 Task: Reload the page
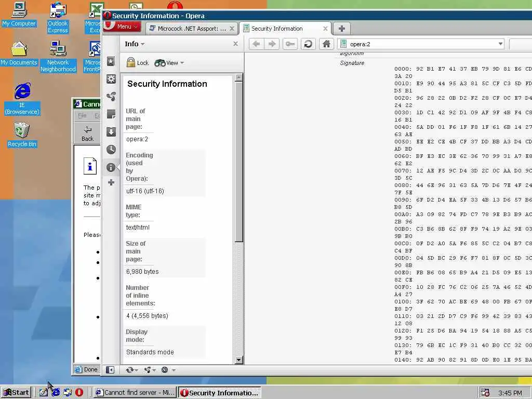click(308, 44)
